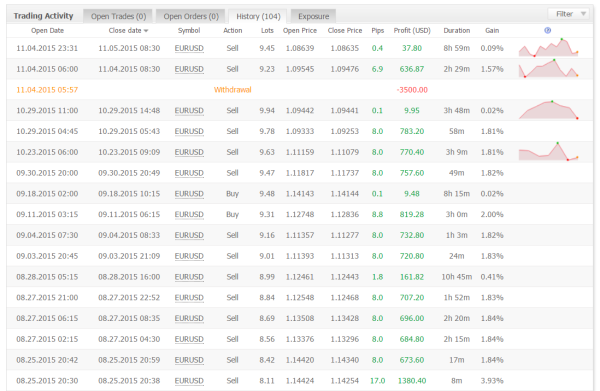Select profit value 161.82
The height and width of the screenshot is (391, 600).
pyautogui.click(x=412, y=277)
